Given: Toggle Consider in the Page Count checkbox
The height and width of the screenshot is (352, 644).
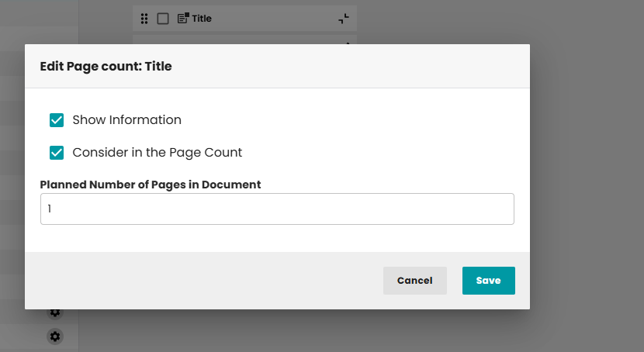Looking at the screenshot, I should [x=57, y=153].
